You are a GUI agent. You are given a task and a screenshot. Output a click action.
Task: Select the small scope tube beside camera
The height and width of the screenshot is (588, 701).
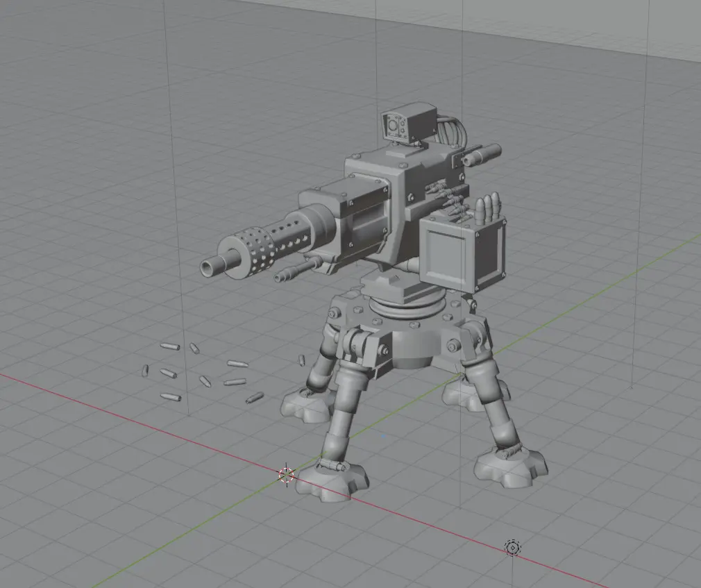click(481, 155)
